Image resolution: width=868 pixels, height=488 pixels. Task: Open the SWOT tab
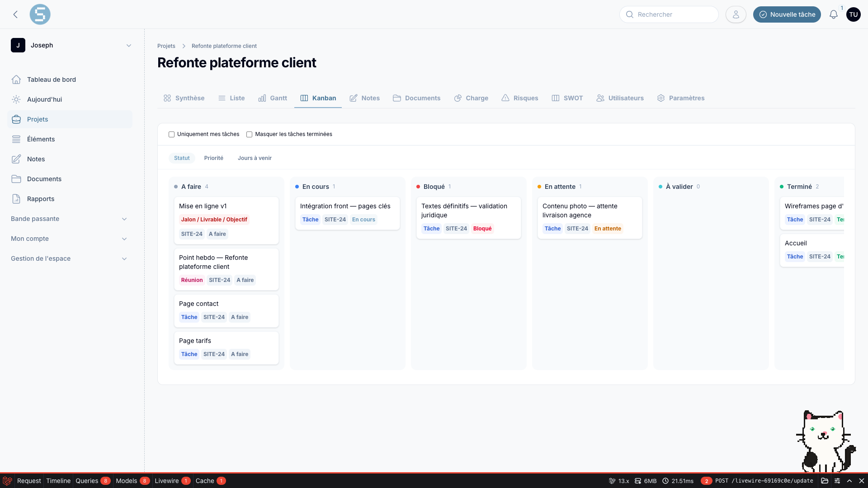(x=567, y=98)
